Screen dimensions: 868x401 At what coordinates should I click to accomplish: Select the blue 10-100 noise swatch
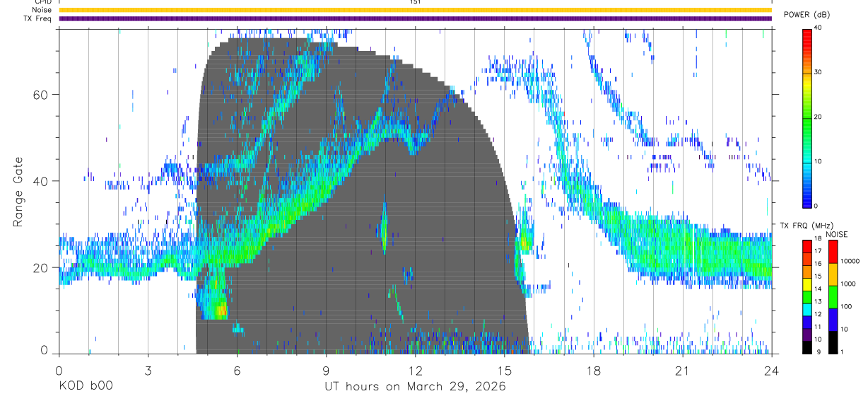tap(833, 320)
